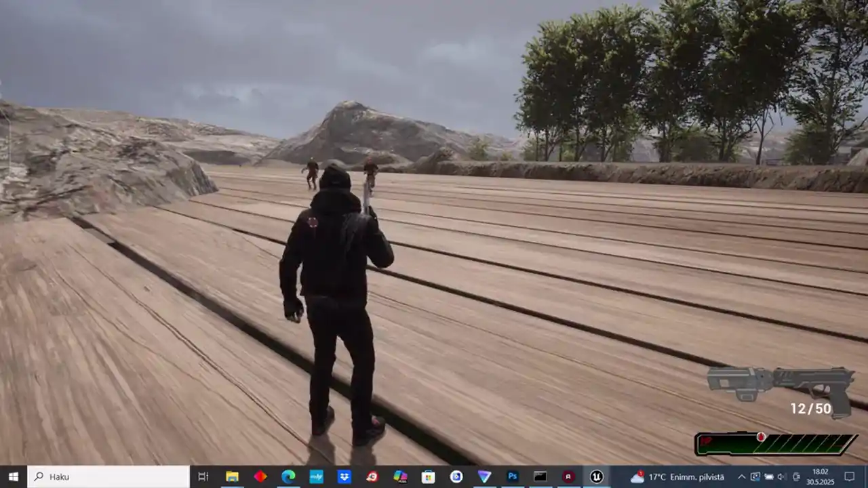Open File Explorer from the taskbar
The image size is (868, 488).
[x=232, y=476]
